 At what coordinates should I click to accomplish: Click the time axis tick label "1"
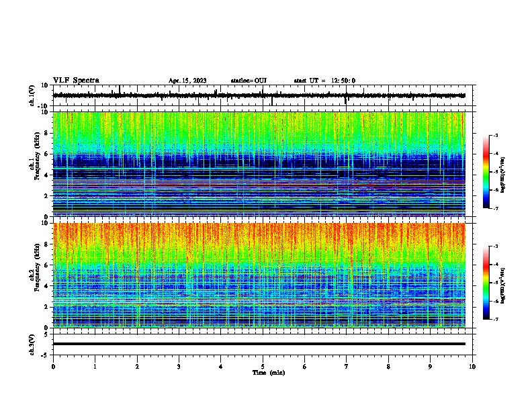tap(95, 367)
